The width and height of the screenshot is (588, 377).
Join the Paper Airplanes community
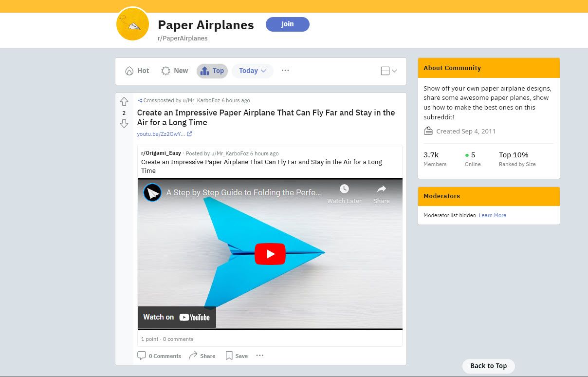[288, 24]
